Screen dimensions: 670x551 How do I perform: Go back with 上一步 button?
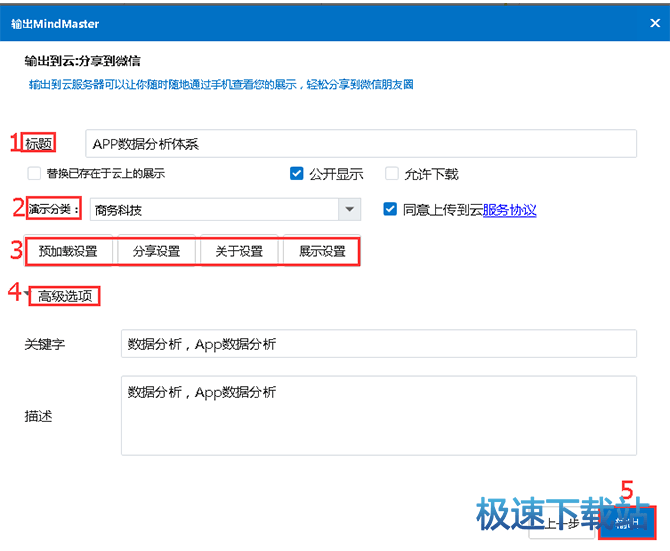(561, 524)
